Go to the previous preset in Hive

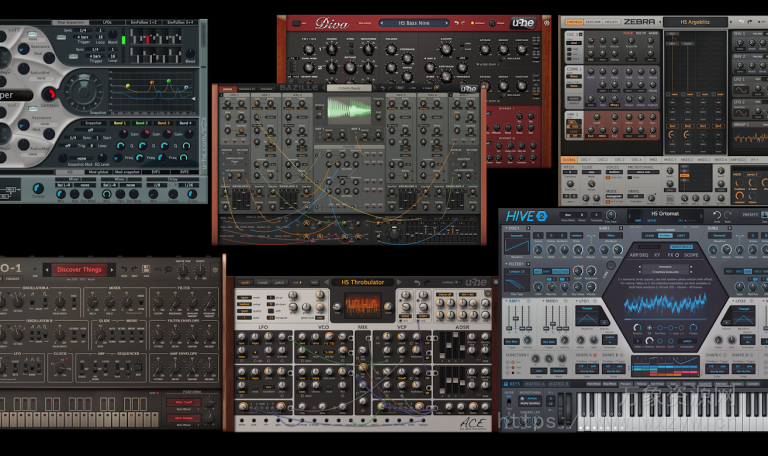coord(630,216)
